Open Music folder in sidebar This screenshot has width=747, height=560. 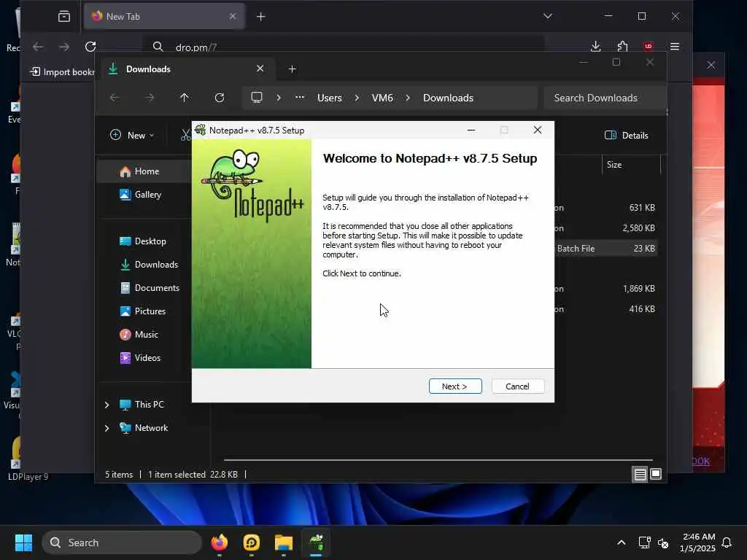(x=146, y=334)
